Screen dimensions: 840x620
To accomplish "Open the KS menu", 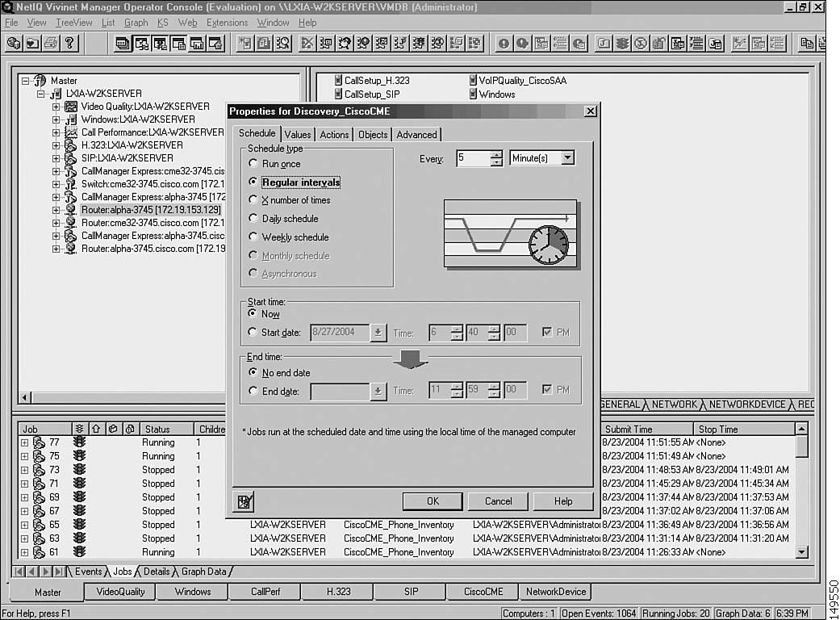I will point(162,23).
